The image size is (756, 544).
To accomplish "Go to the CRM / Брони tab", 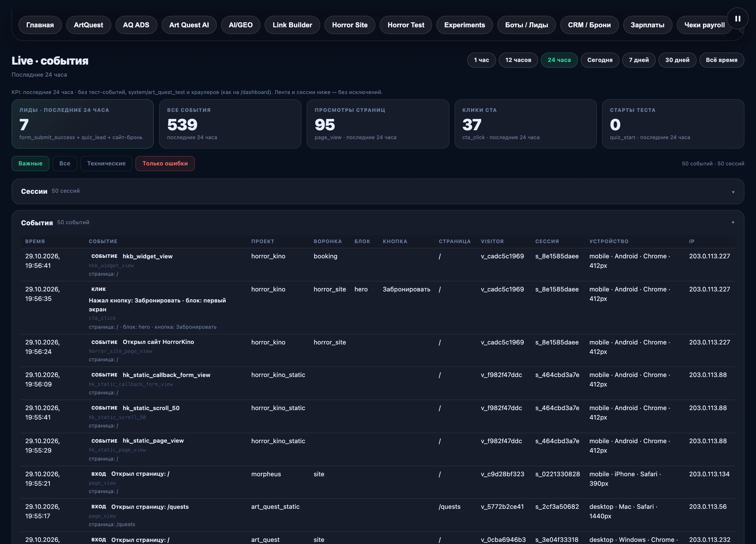I will coord(589,25).
